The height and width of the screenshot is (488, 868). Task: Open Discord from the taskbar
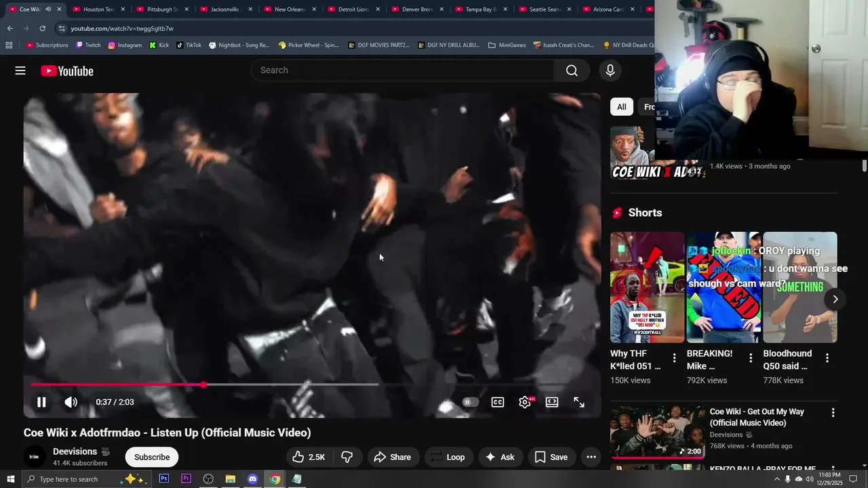point(253,479)
